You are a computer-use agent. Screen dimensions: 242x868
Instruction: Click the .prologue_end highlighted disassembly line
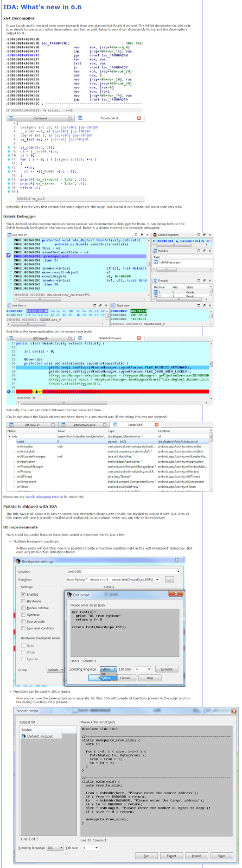click(x=80, y=256)
